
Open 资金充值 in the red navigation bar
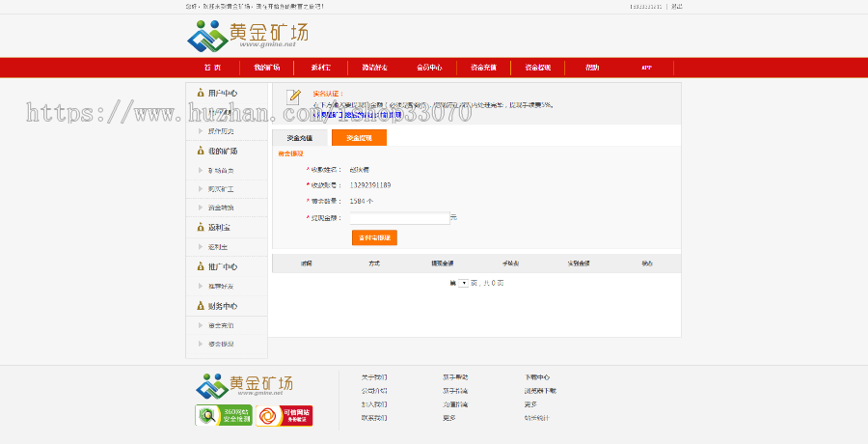(x=483, y=68)
